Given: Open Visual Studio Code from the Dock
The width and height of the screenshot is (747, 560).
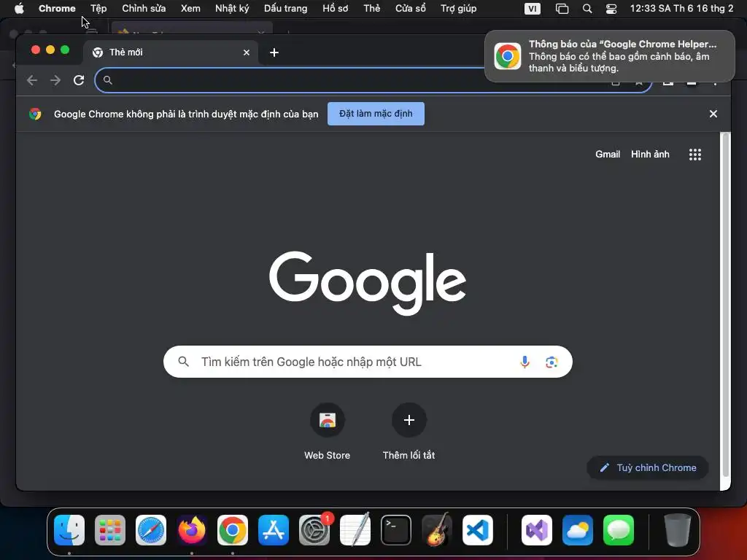Looking at the screenshot, I should tap(478, 530).
